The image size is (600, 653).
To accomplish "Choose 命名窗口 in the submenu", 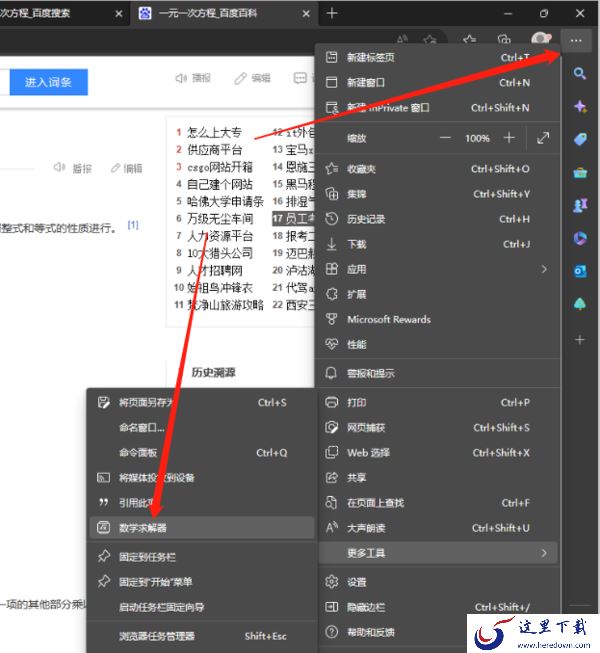I will [202, 427].
